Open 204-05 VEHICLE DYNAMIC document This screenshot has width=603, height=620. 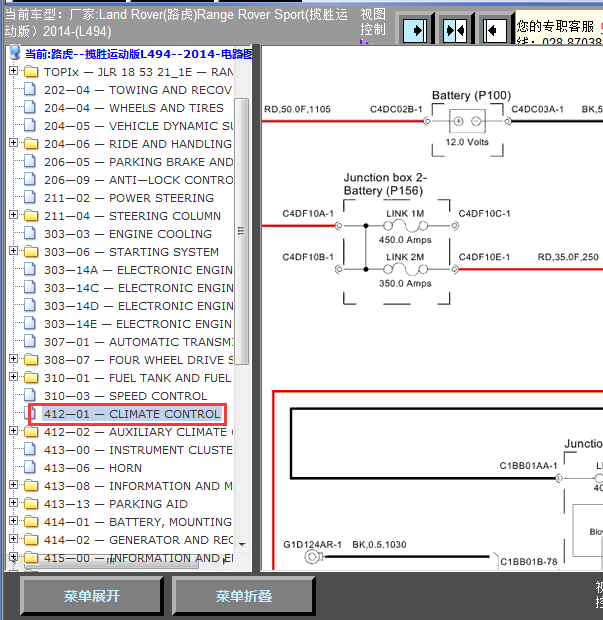tap(138, 126)
